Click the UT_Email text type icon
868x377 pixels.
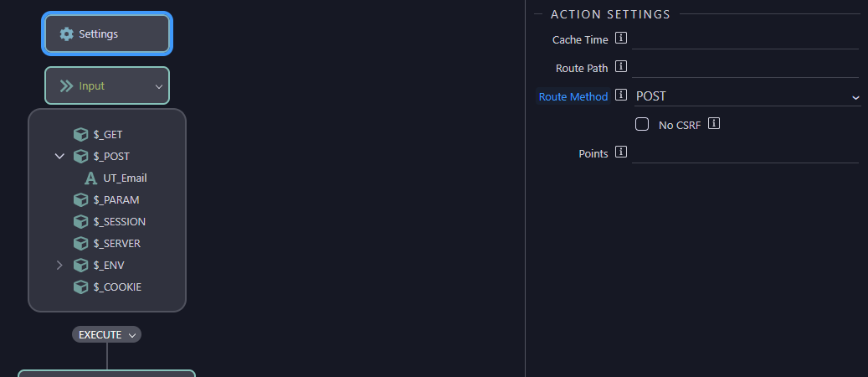[x=90, y=178]
